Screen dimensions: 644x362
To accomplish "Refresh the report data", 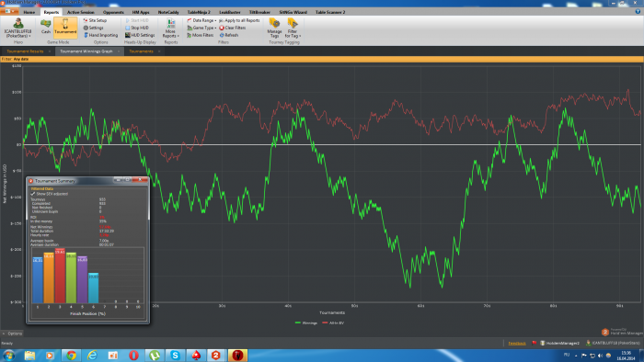I will (x=229, y=35).
